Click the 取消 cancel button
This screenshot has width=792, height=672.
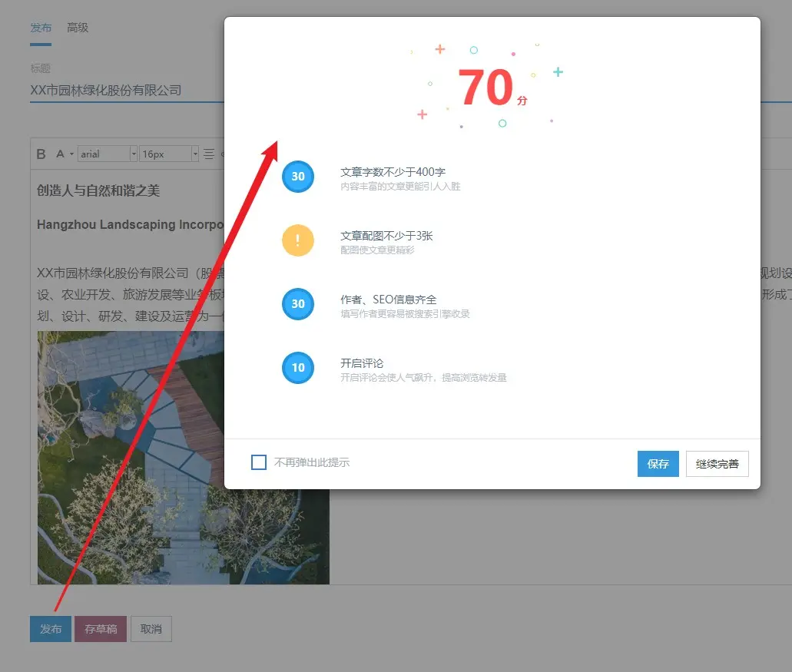click(x=151, y=629)
